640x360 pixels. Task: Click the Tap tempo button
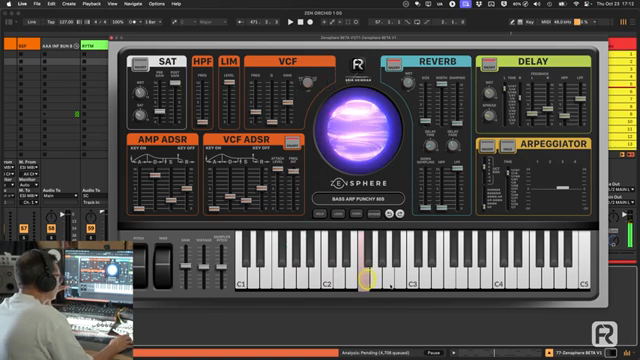pyautogui.click(x=51, y=22)
